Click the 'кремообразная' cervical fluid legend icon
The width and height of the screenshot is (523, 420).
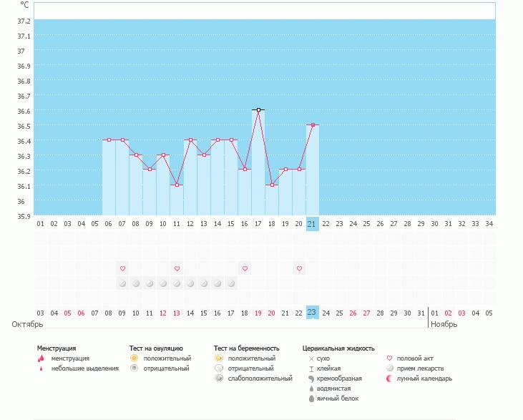click(311, 379)
